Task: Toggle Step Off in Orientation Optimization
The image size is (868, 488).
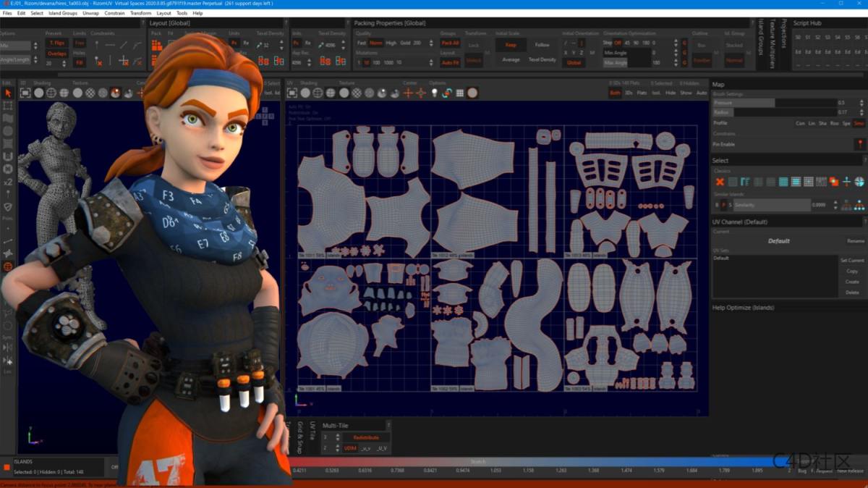Action: (620, 43)
